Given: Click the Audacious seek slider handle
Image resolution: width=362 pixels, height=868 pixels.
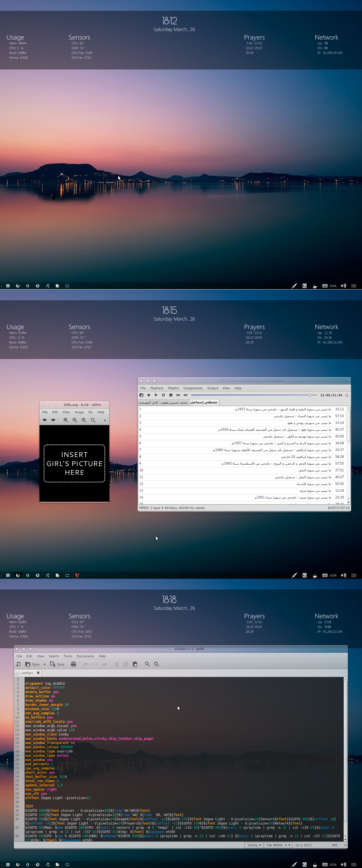Looking at the screenshot, I should [310, 395].
